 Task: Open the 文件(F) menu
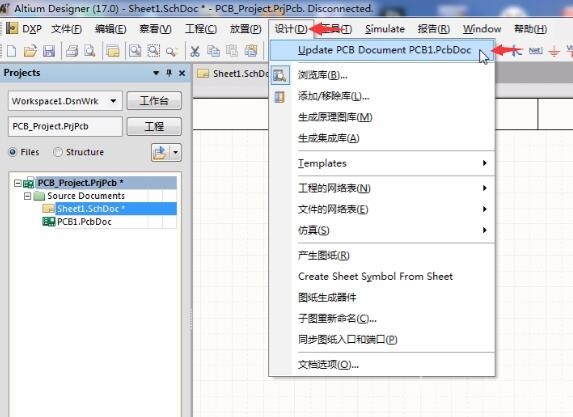tap(67, 29)
